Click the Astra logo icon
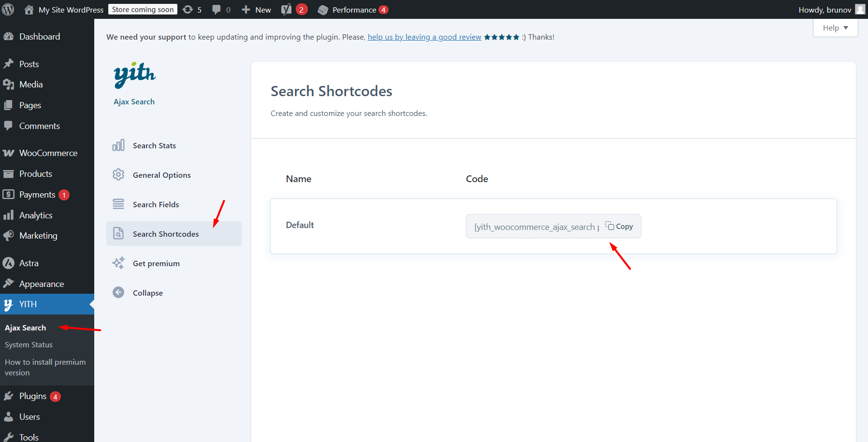The width and height of the screenshot is (868, 442). [8, 263]
